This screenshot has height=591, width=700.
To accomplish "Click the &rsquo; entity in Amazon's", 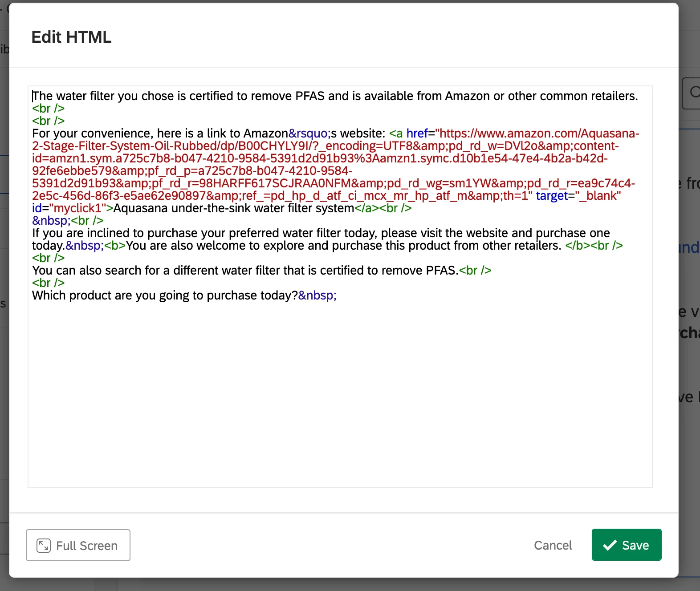I will 309,134.
